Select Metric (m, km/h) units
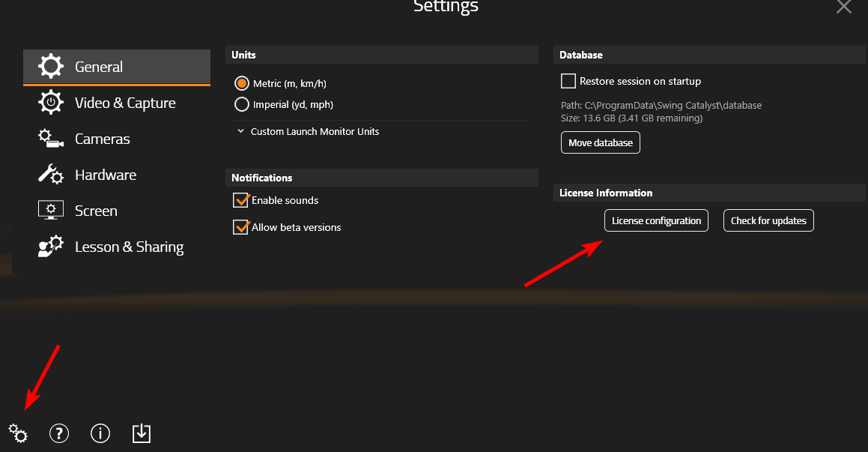868x452 pixels. coord(241,83)
